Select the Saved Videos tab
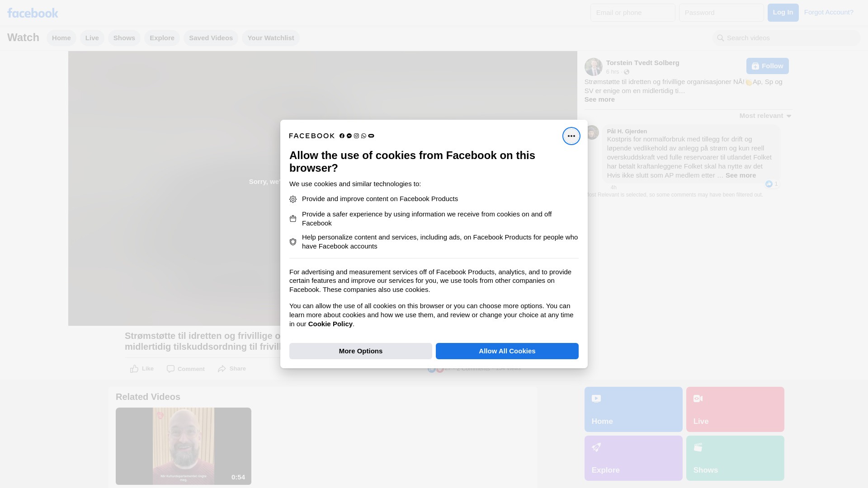 [211, 38]
